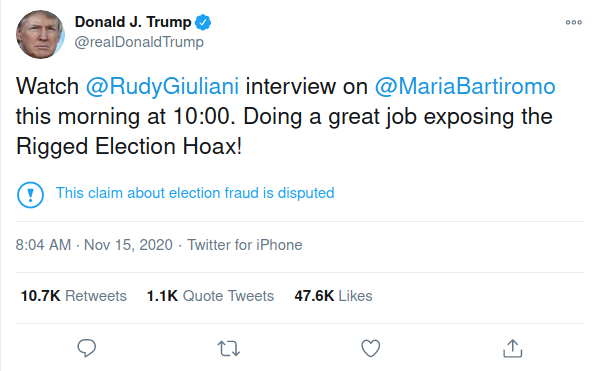Click the tweet text 'this morning at 10:00'
Image resolution: width=598 pixels, height=371 pixels.
tap(123, 116)
